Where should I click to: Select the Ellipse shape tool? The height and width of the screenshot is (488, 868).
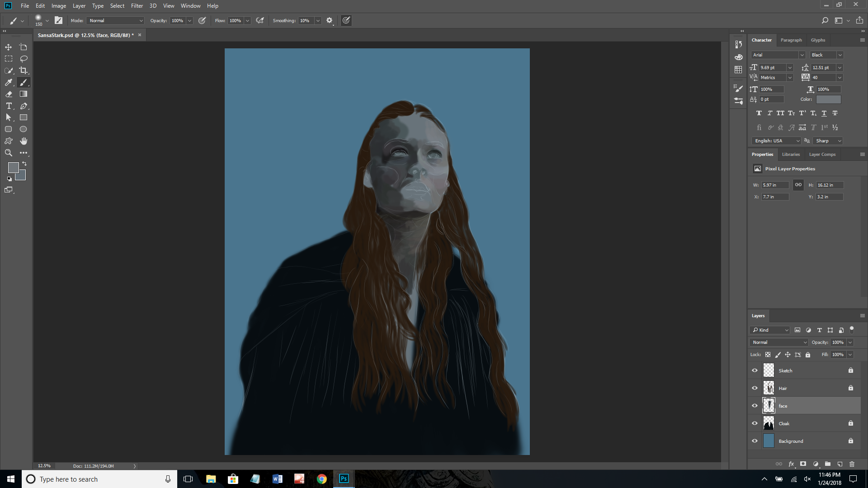click(x=24, y=129)
